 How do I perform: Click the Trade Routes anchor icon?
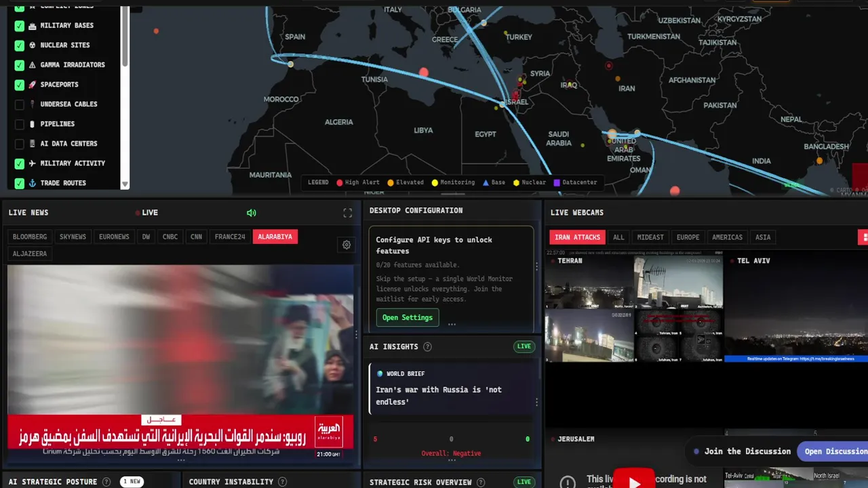tap(32, 183)
